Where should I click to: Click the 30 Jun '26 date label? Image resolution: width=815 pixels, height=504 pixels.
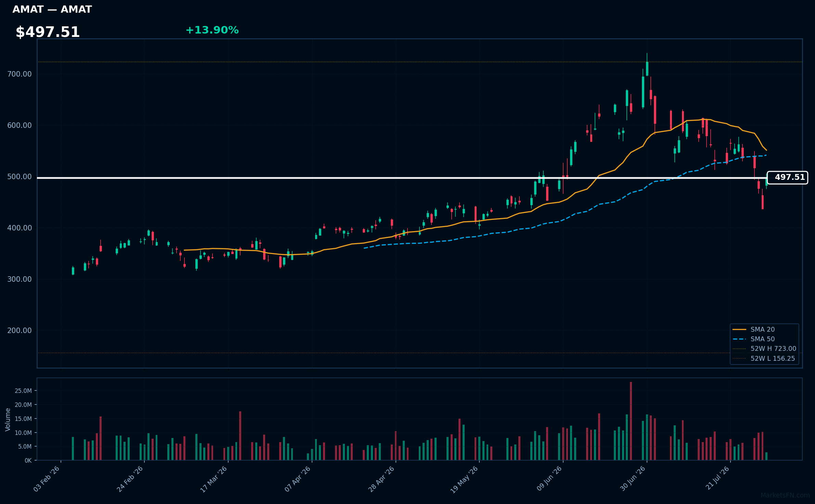[633, 478]
